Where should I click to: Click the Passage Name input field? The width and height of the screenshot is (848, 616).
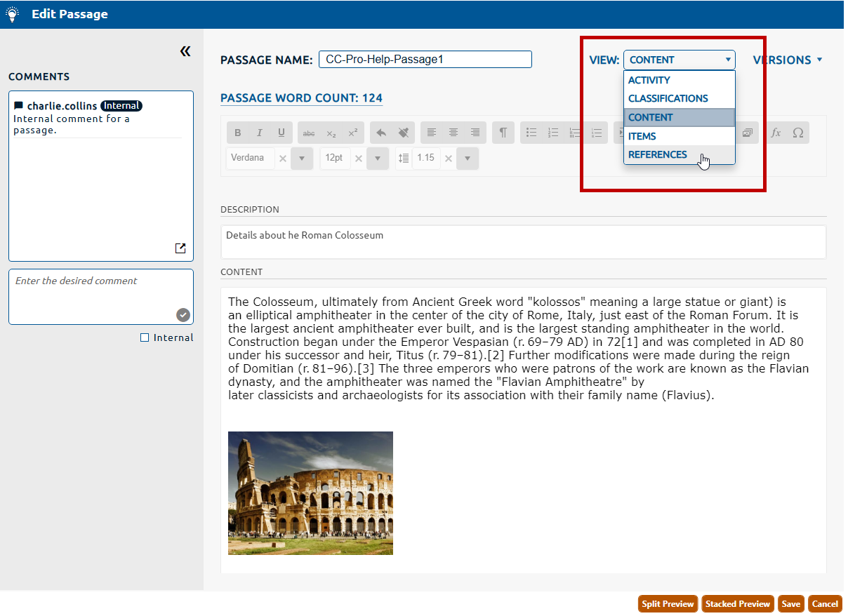425,60
